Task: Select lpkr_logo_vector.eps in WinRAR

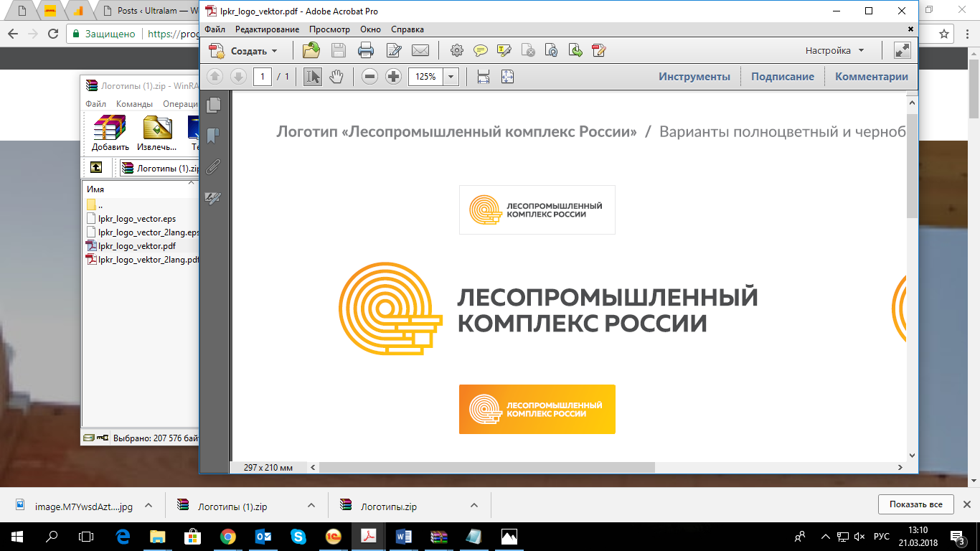Action: pos(137,219)
